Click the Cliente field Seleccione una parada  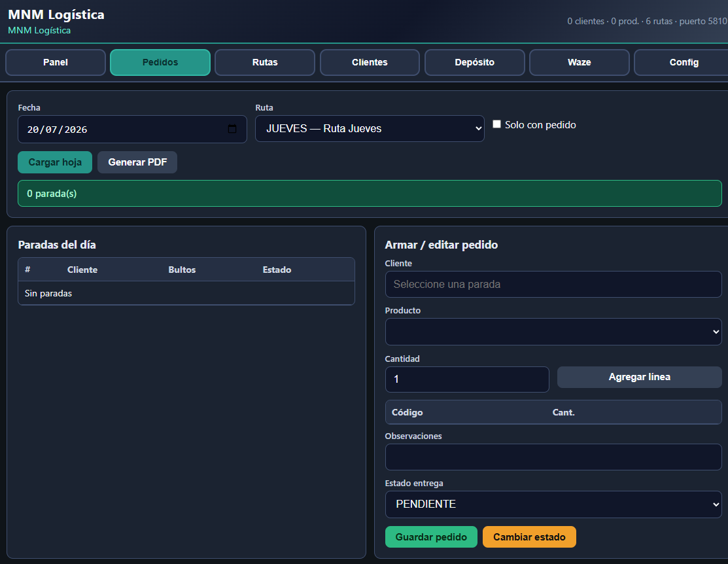553,285
